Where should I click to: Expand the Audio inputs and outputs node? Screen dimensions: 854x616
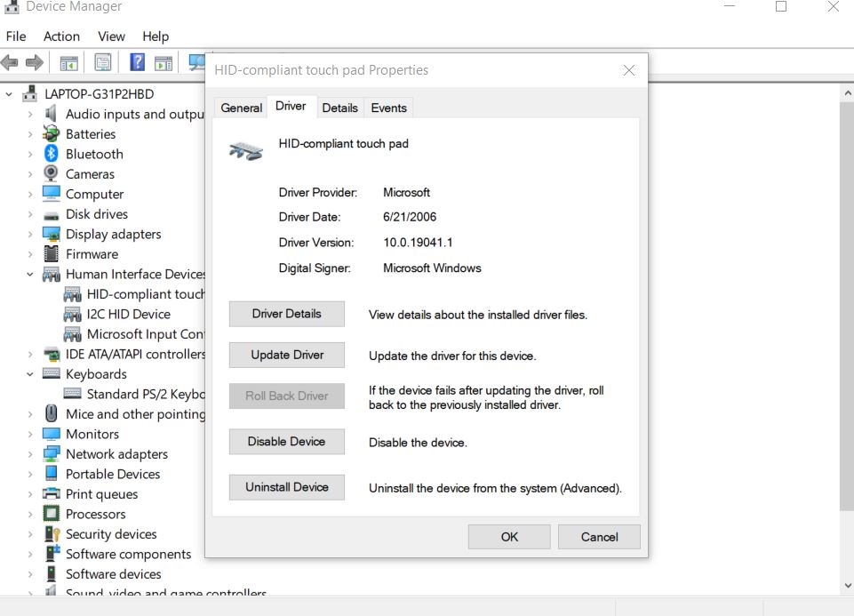[x=30, y=115]
